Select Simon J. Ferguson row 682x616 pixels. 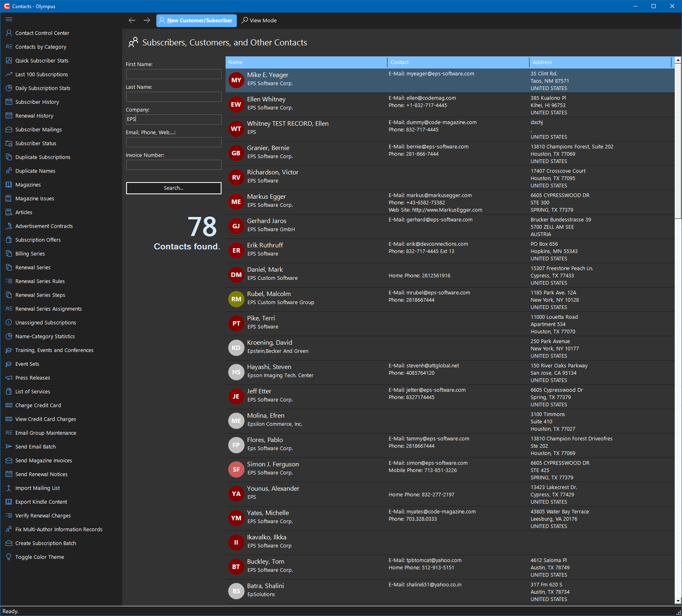pos(450,470)
